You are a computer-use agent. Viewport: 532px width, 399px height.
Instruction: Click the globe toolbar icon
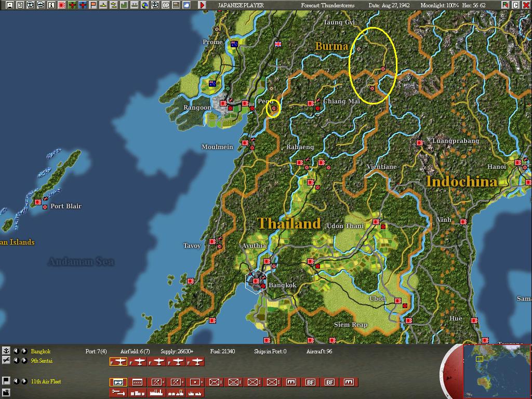click(145, 5)
